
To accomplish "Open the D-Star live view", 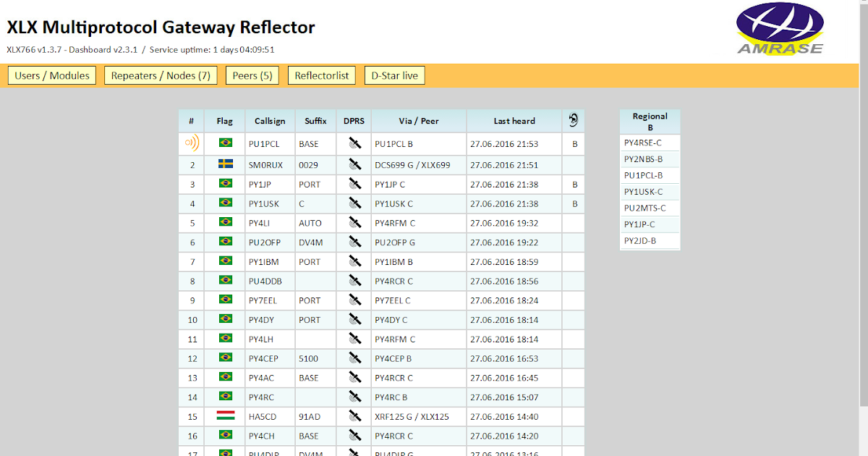I will pyautogui.click(x=394, y=75).
